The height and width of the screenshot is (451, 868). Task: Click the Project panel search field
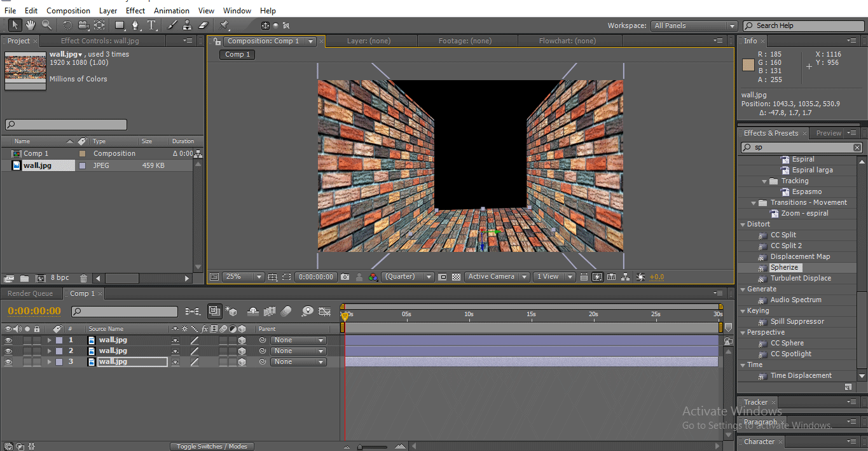66,125
